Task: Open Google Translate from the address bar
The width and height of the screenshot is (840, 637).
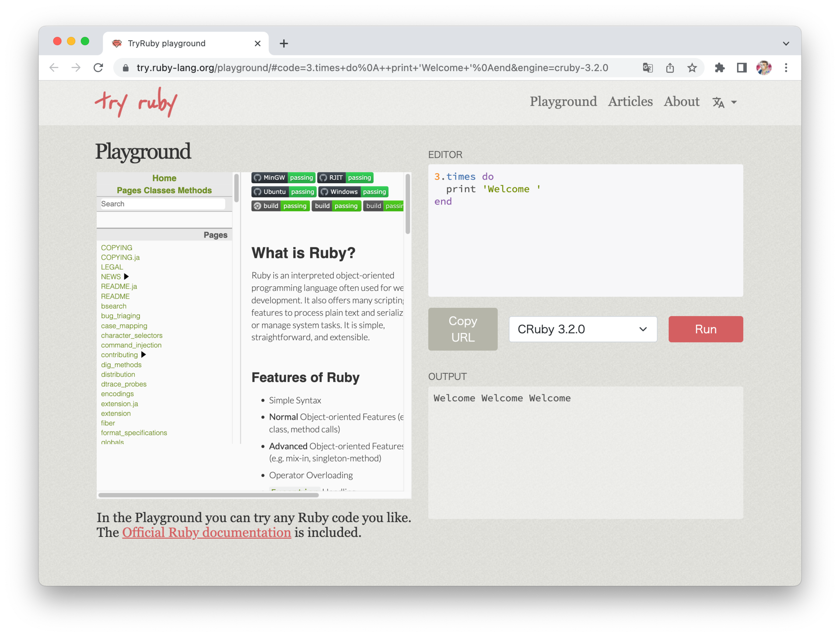Action: point(648,67)
